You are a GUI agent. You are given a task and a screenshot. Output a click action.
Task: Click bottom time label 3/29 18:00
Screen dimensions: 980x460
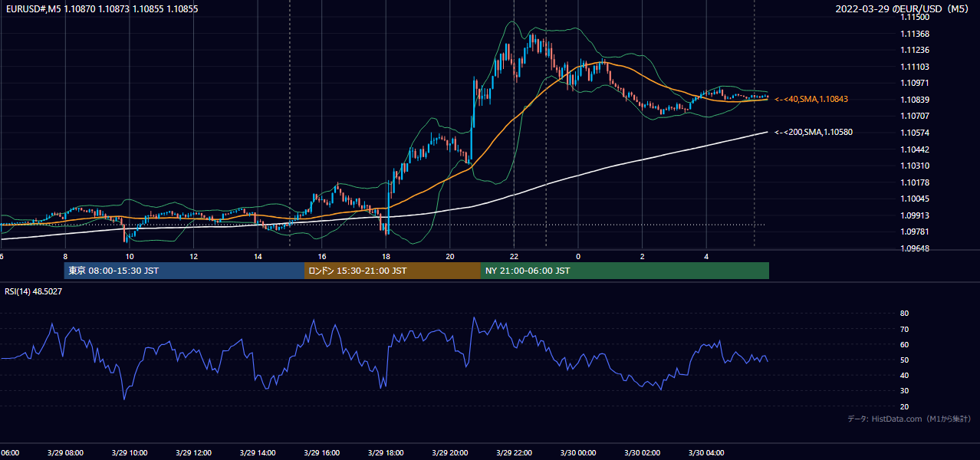(386, 452)
